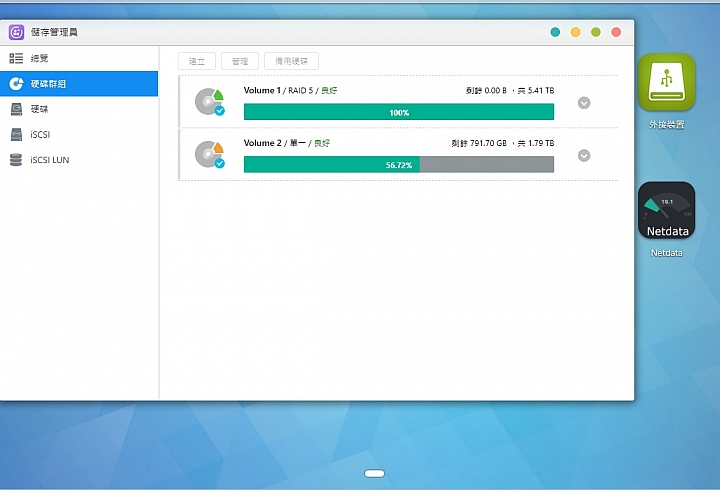
Task: Open the iSCSI LUN section
Action: pos(79,160)
